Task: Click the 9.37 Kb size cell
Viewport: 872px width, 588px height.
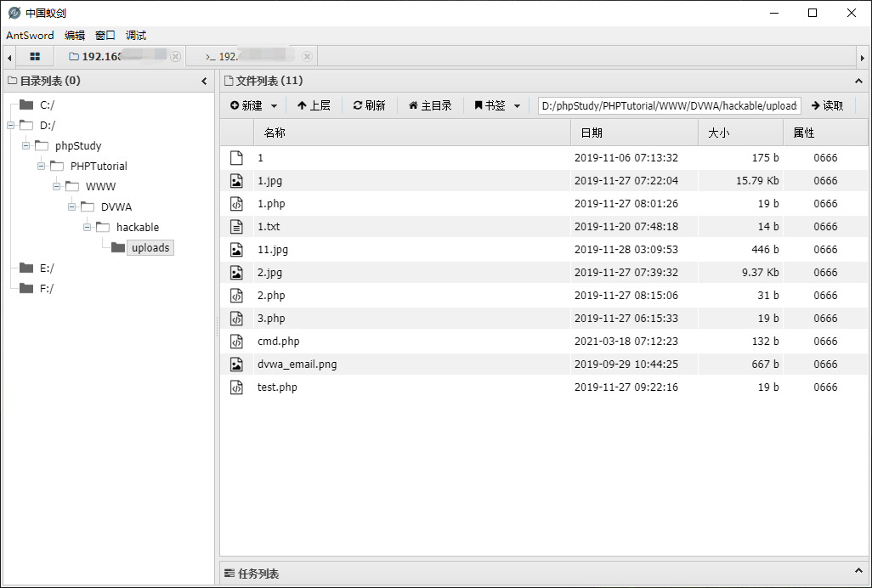Action: click(x=760, y=272)
